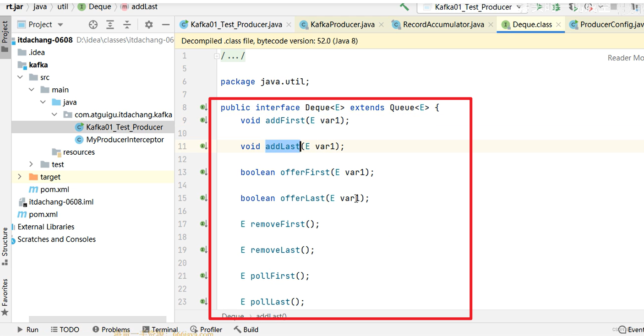
Task: Select Scratches and Consoles node
Action: click(x=56, y=239)
